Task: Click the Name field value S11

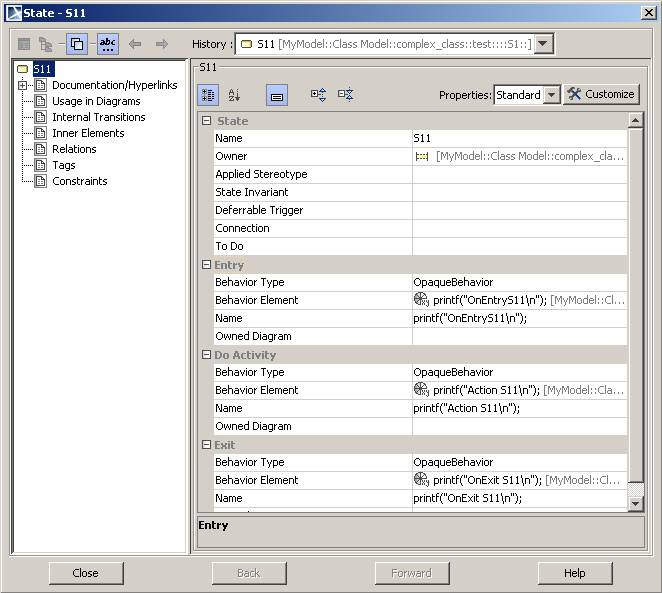Action: click(x=520, y=138)
